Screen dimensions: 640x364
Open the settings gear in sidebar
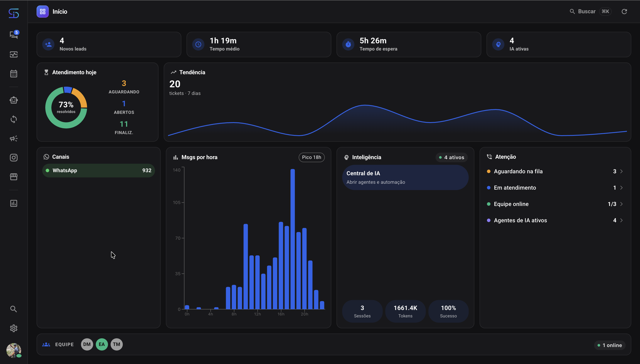coord(14,328)
